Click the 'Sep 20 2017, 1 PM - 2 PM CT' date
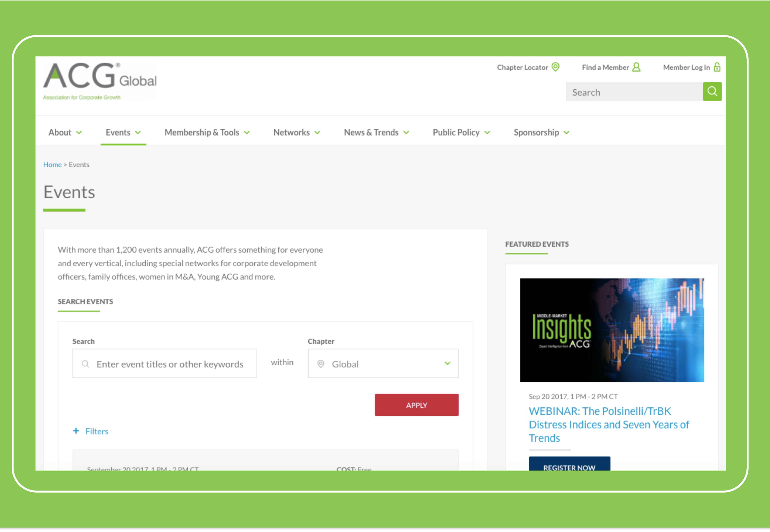 click(573, 397)
